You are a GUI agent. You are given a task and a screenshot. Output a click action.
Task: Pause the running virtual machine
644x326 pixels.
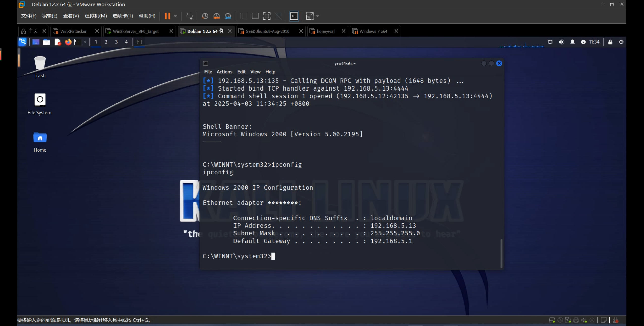click(x=167, y=16)
